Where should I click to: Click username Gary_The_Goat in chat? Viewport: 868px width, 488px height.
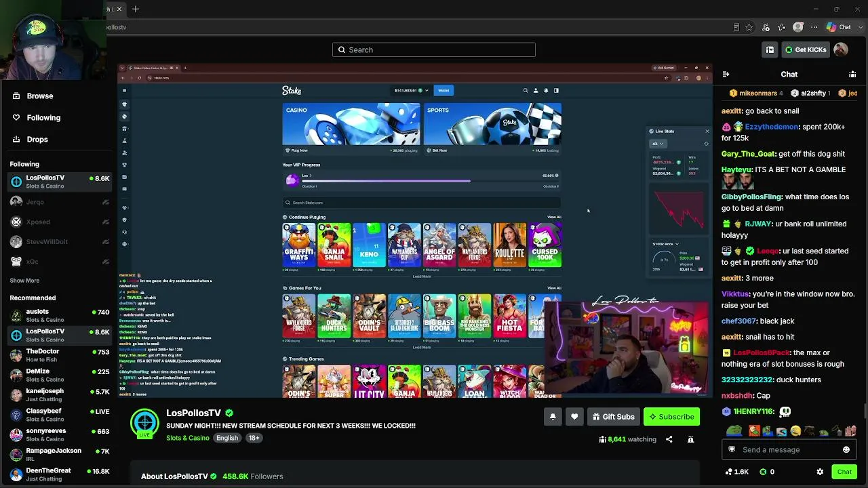click(748, 154)
